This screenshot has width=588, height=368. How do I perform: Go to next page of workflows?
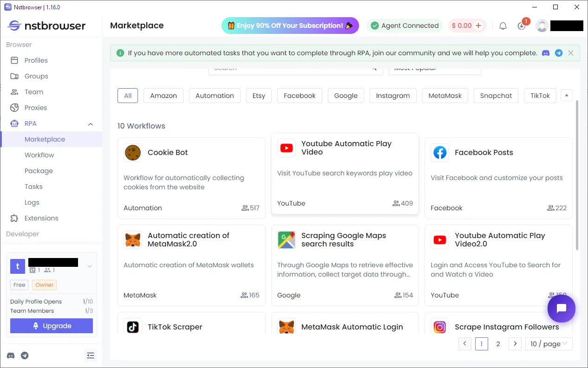[x=515, y=344]
